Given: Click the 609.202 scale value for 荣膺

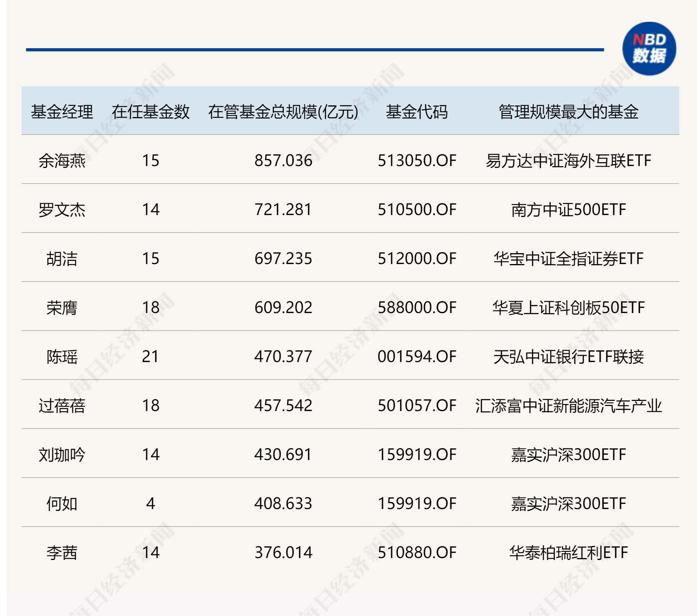Looking at the screenshot, I should (x=283, y=308).
